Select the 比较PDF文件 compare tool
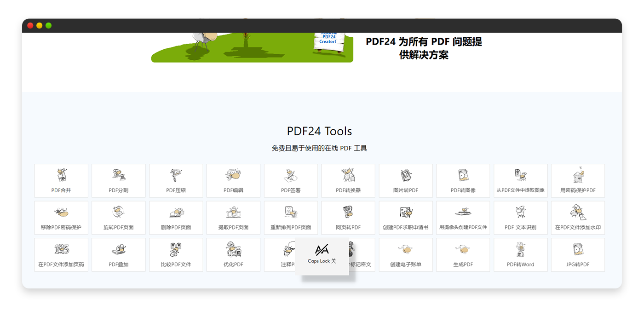 (x=176, y=254)
